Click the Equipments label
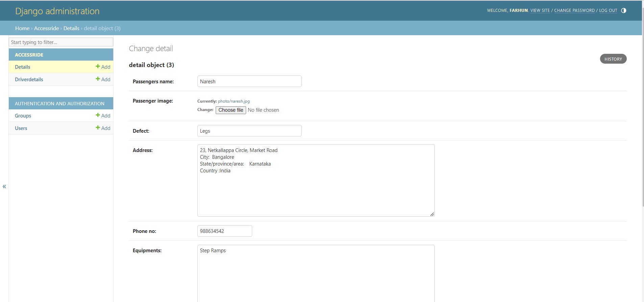 (x=147, y=251)
